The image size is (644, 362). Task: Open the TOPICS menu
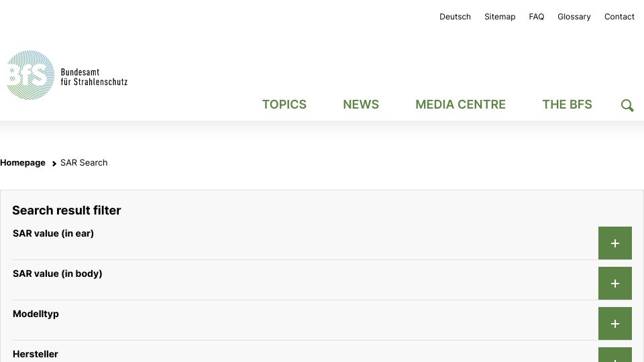284,105
